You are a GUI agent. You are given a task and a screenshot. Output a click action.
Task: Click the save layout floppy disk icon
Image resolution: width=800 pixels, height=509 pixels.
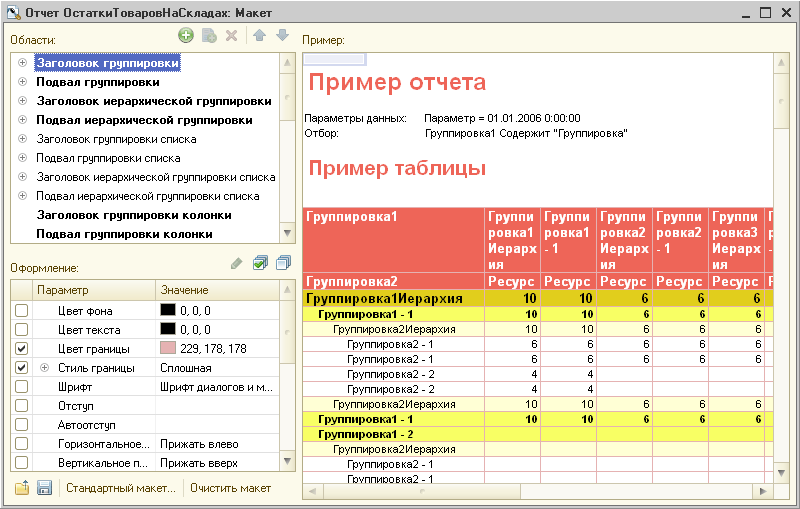[x=44, y=488]
